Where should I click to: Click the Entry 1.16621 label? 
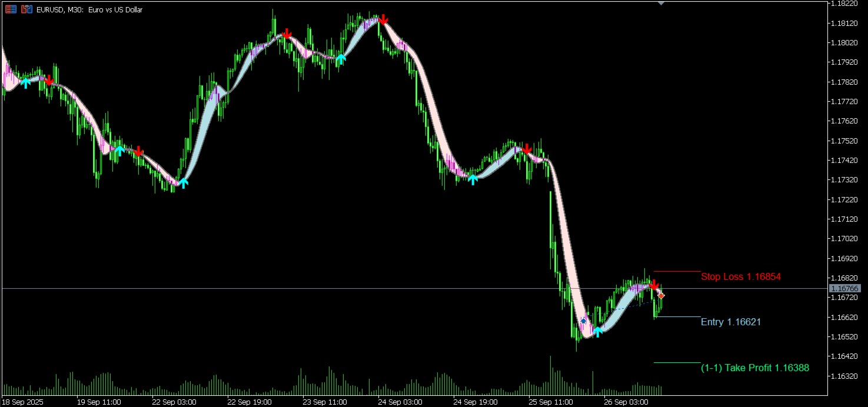click(x=731, y=322)
